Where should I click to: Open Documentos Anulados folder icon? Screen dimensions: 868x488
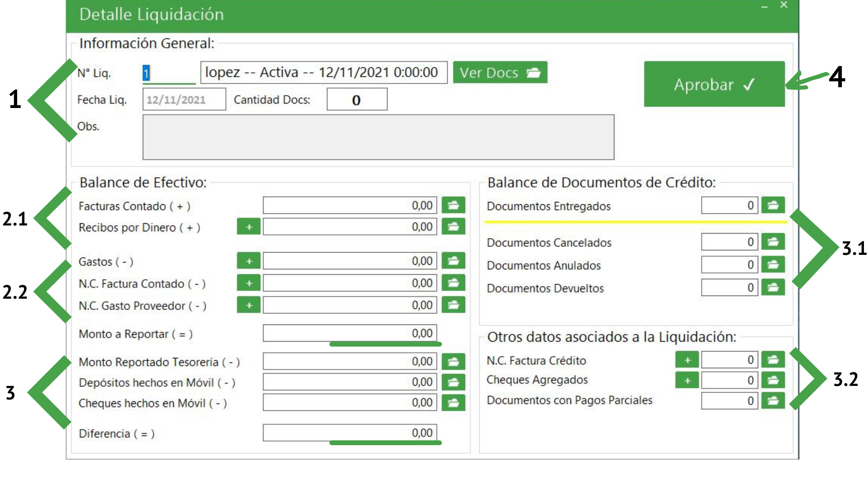(773, 265)
